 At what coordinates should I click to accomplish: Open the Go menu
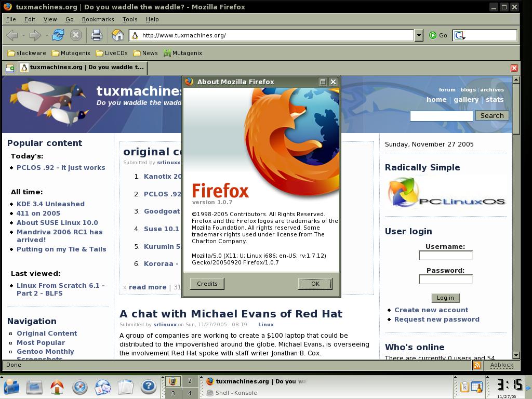point(70,19)
